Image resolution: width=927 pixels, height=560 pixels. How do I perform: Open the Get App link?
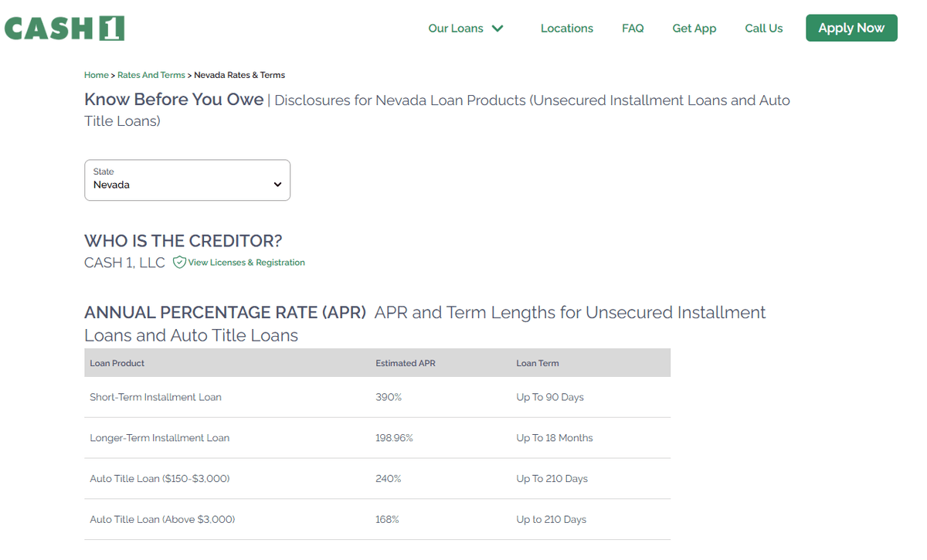(x=694, y=29)
